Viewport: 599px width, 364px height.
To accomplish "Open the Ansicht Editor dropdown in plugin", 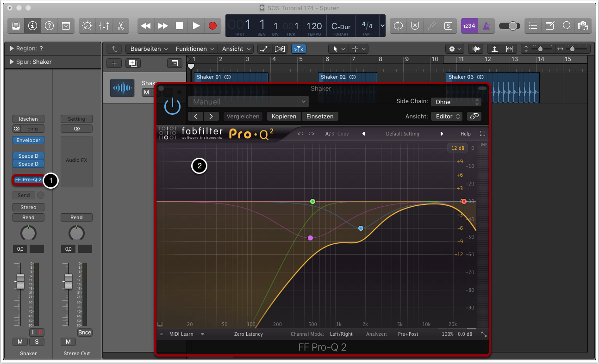I will 446,117.
